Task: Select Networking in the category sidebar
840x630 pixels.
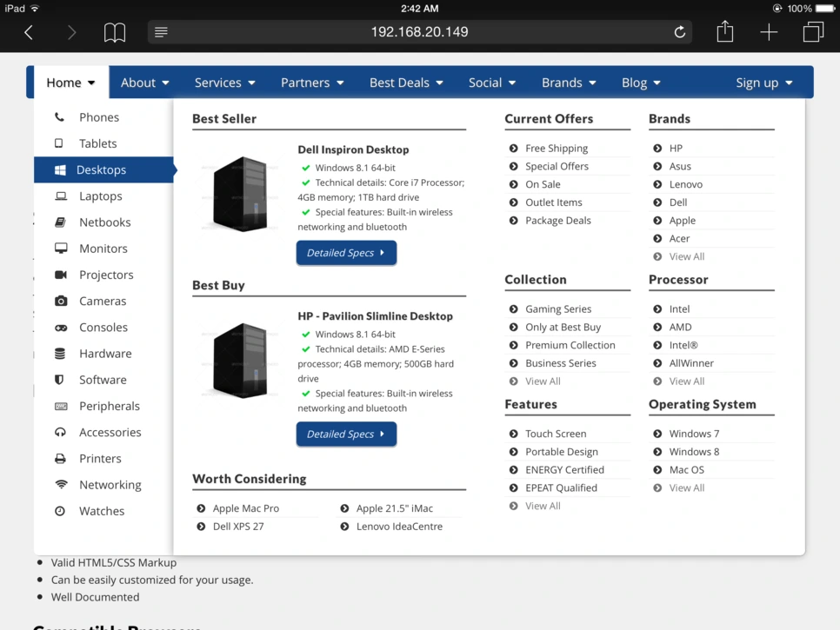Action: pos(104,484)
